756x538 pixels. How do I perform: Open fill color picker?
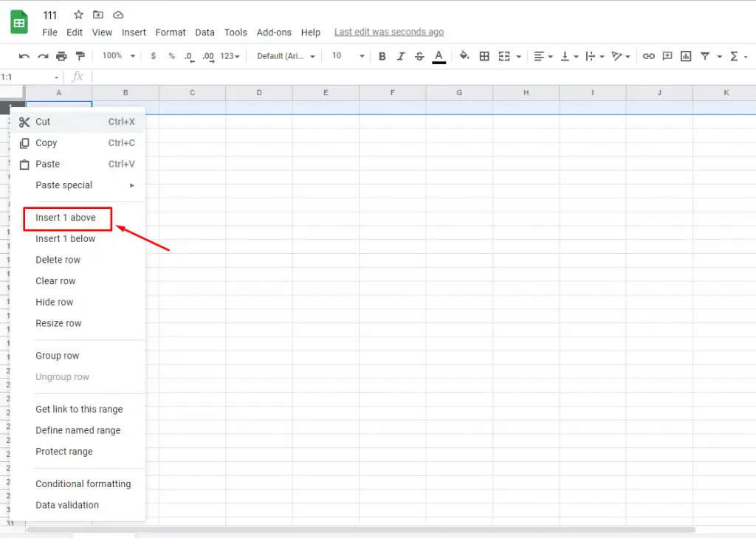click(x=464, y=56)
